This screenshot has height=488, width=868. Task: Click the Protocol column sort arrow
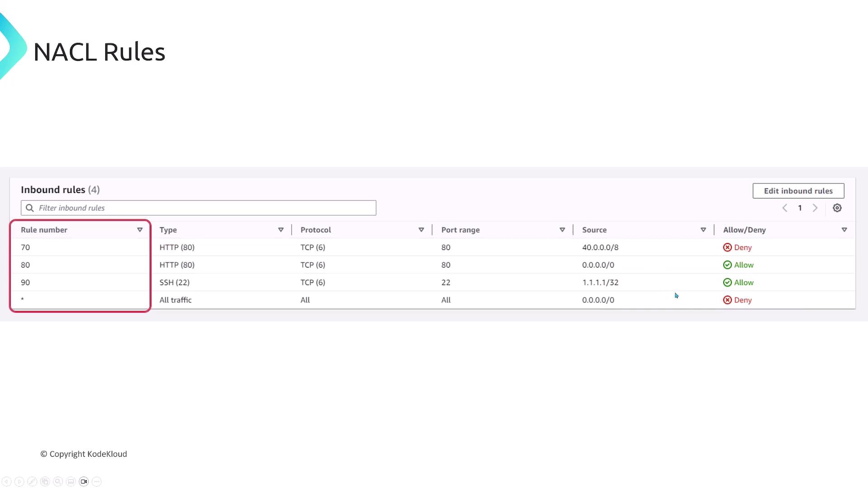(x=421, y=230)
